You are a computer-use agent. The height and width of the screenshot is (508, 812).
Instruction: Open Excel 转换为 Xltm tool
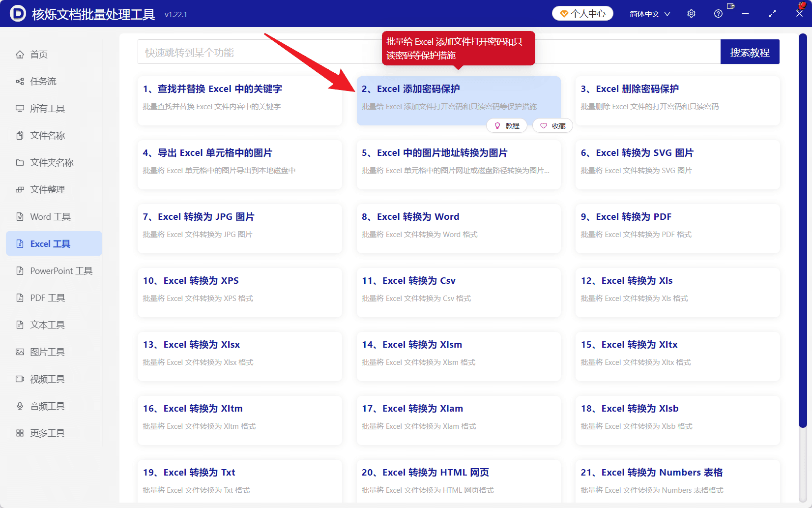tap(240, 420)
